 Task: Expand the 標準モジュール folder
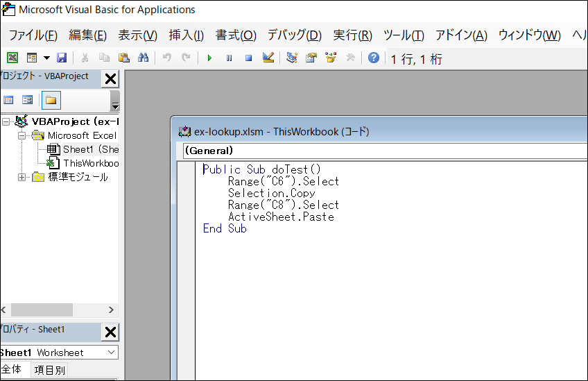[21, 177]
